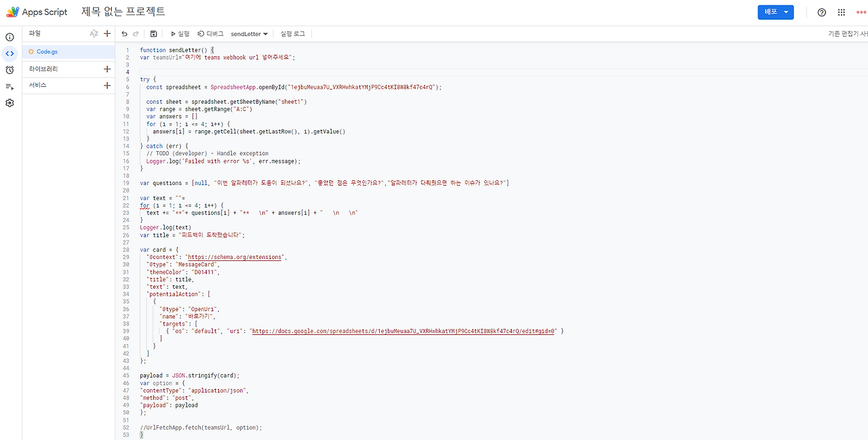
Task: Click the 파일 section header
Action: (x=35, y=33)
